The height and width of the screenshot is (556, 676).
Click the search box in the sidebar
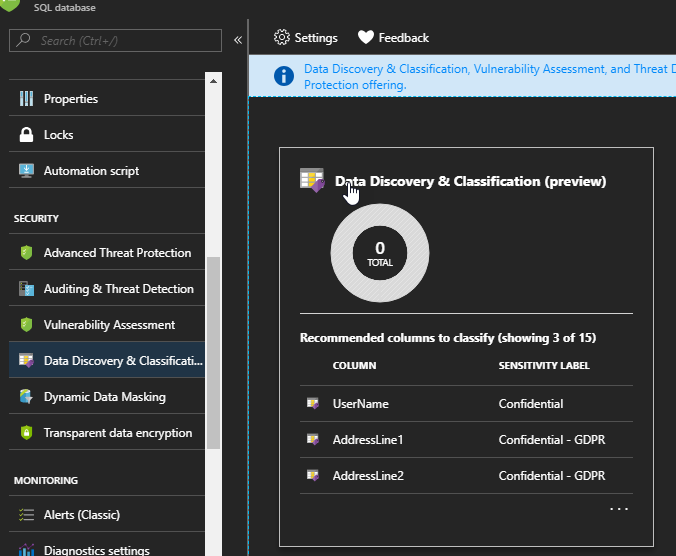[116, 40]
